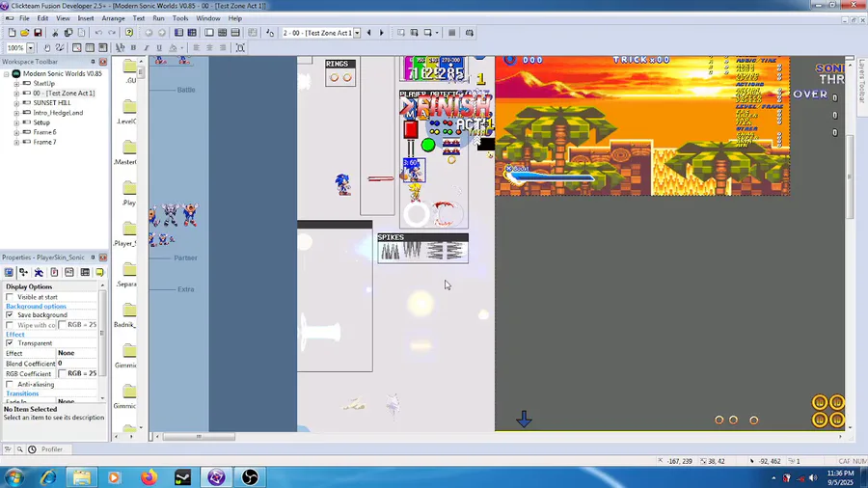Select the hand pan tool
This screenshot has width=868, height=488.
(46, 47)
